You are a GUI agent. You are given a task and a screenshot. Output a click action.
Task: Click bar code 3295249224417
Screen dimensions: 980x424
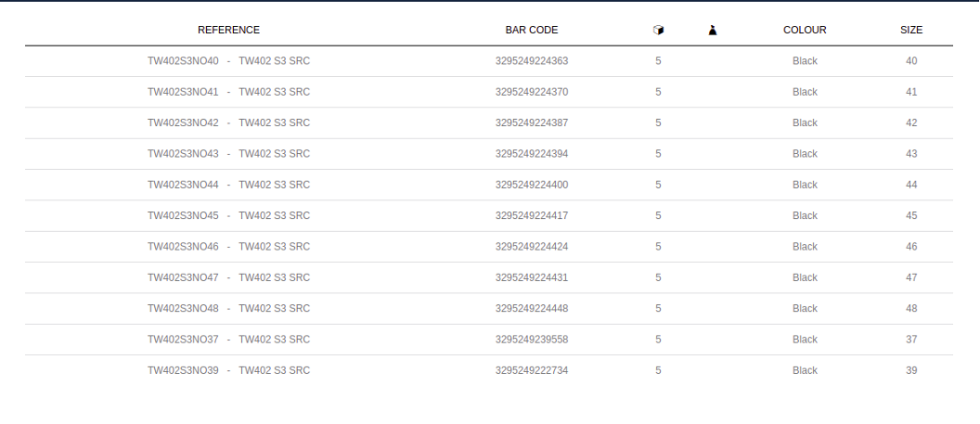pos(532,215)
